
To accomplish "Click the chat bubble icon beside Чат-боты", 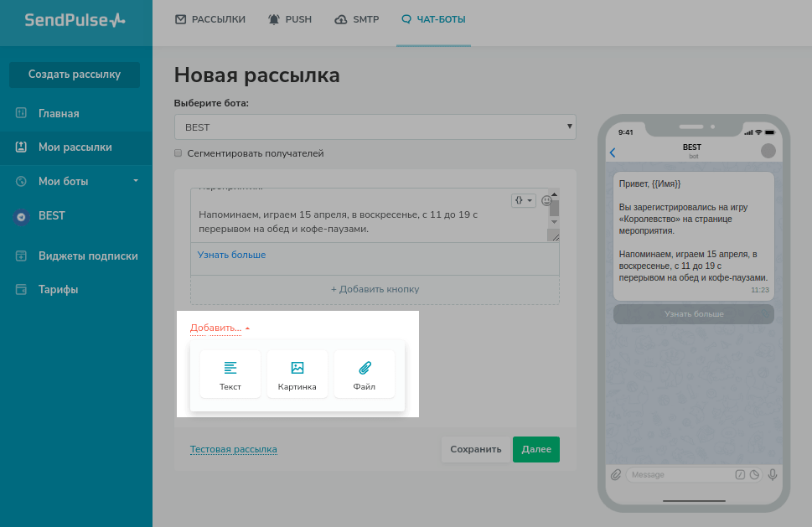I will 406,19.
